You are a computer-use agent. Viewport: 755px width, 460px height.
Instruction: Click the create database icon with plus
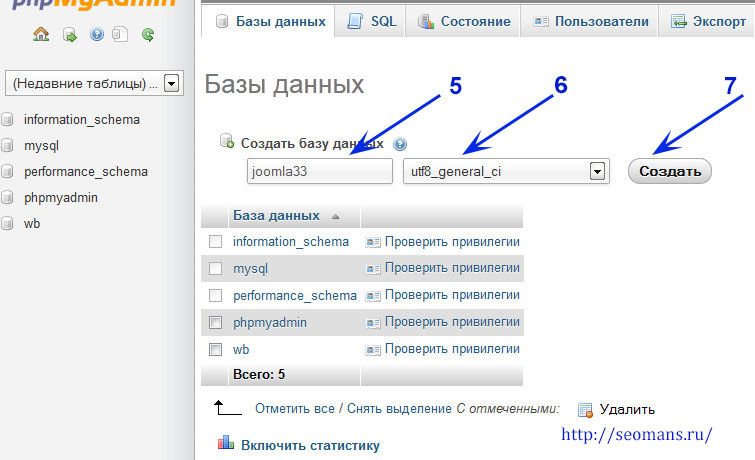[x=227, y=142]
